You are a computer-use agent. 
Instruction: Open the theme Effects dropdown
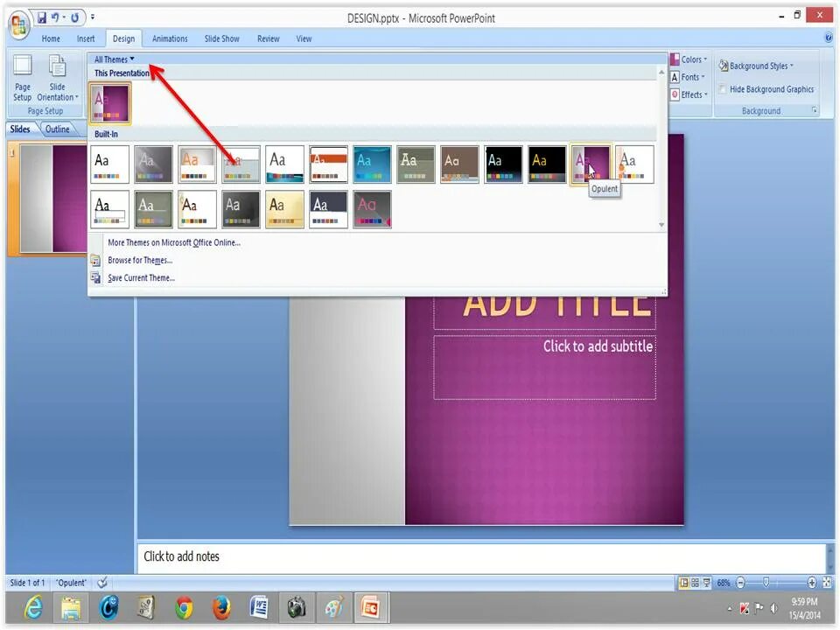689,94
